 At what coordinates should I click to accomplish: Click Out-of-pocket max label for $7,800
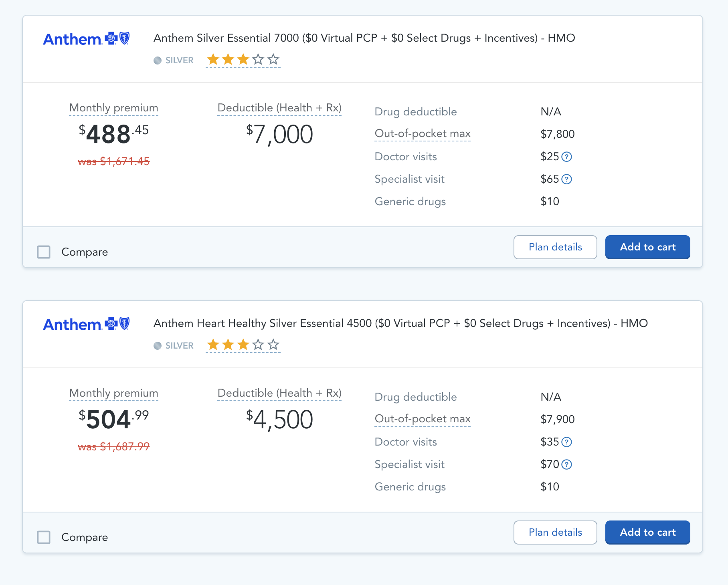coord(422,133)
